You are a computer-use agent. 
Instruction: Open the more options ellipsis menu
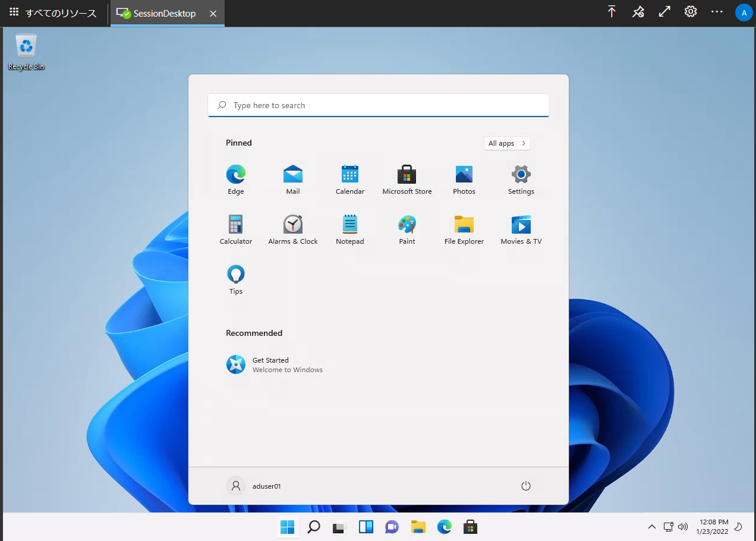[717, 11]
